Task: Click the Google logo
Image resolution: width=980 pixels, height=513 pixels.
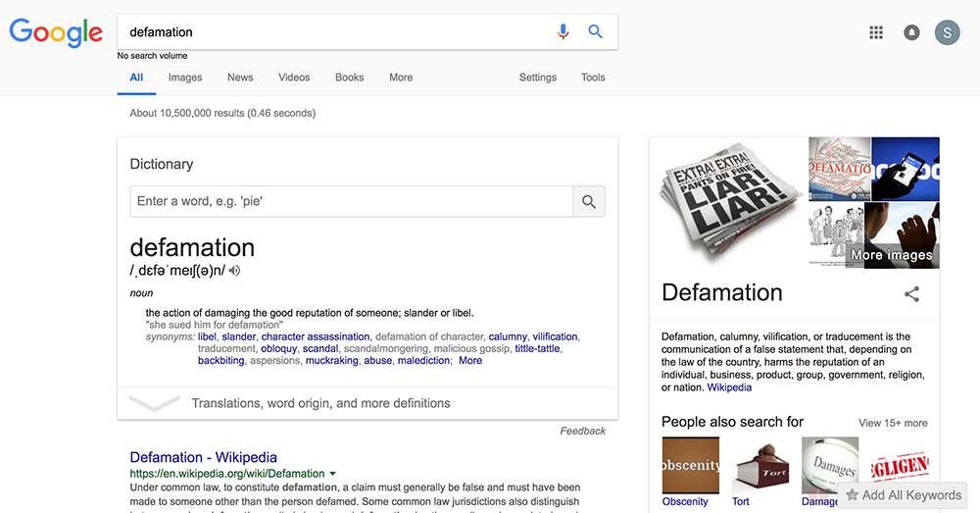Action: click(56, 32)
